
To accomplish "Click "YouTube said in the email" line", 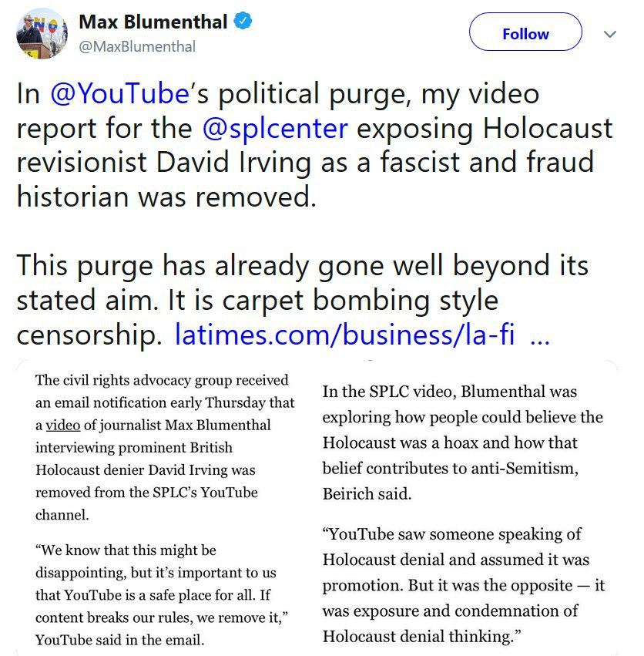I will (119, 640).
